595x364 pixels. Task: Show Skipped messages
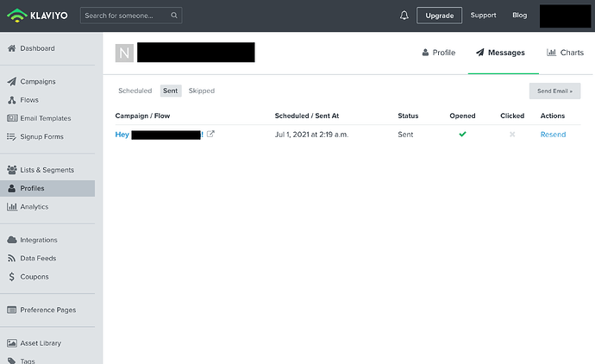click(202, 91)
